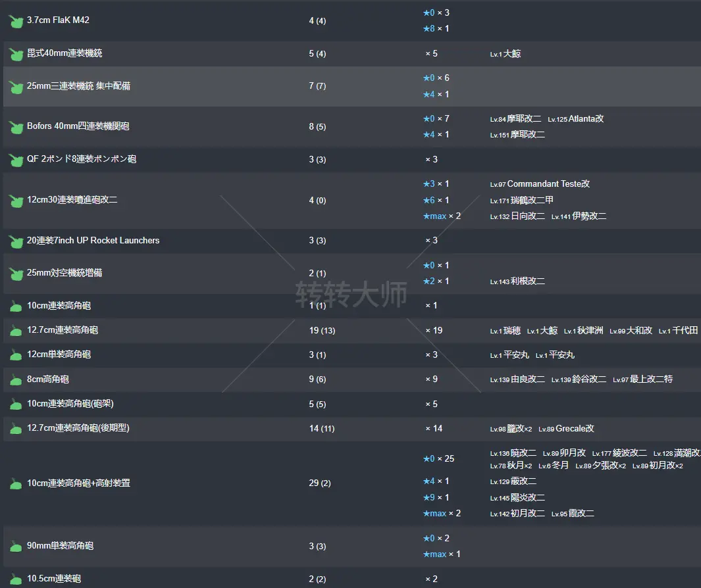Screen dimensions: 701x588
Task: Click the 3.7cm FlaK M42 machine gun icon
Action: 16,21
